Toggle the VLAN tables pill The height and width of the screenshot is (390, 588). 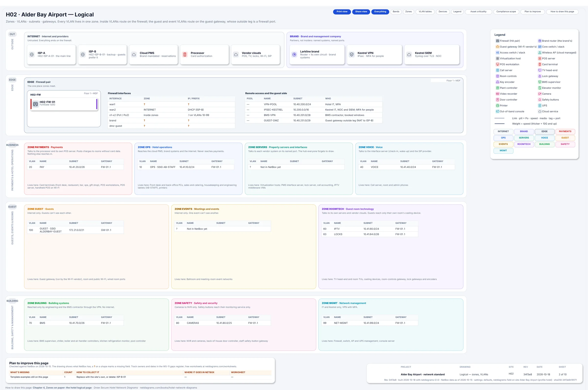[425, 12]
